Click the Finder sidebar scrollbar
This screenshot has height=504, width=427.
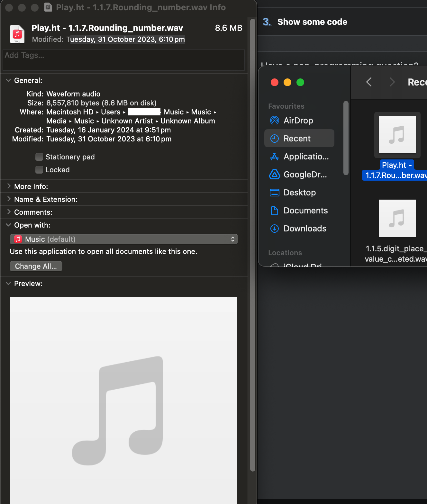[x=346, y=138]
